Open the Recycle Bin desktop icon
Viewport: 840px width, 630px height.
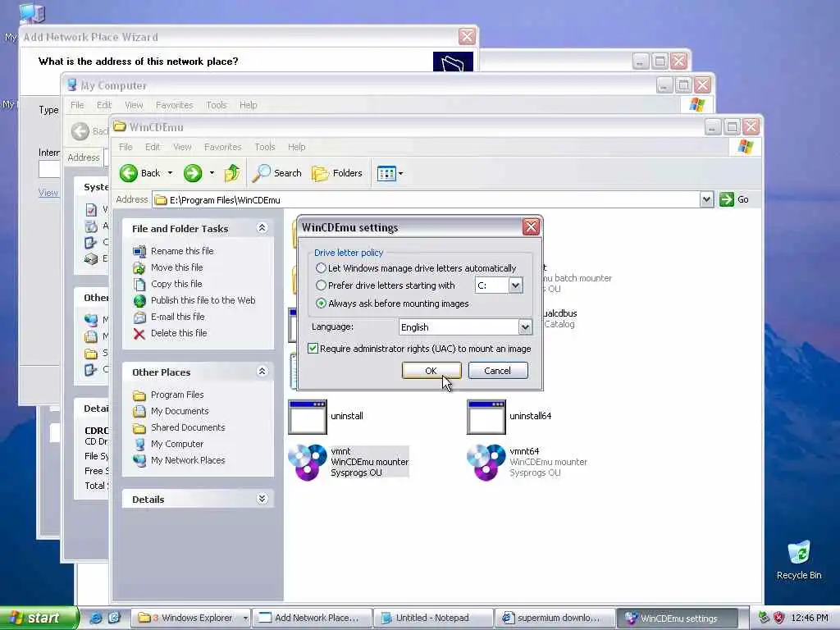(x=799, y=553)
